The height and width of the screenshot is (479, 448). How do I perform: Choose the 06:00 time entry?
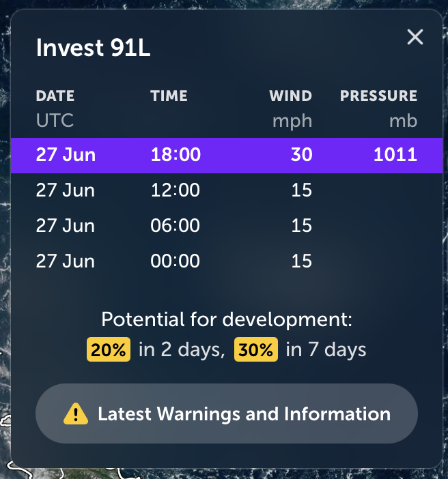(175, 225)
